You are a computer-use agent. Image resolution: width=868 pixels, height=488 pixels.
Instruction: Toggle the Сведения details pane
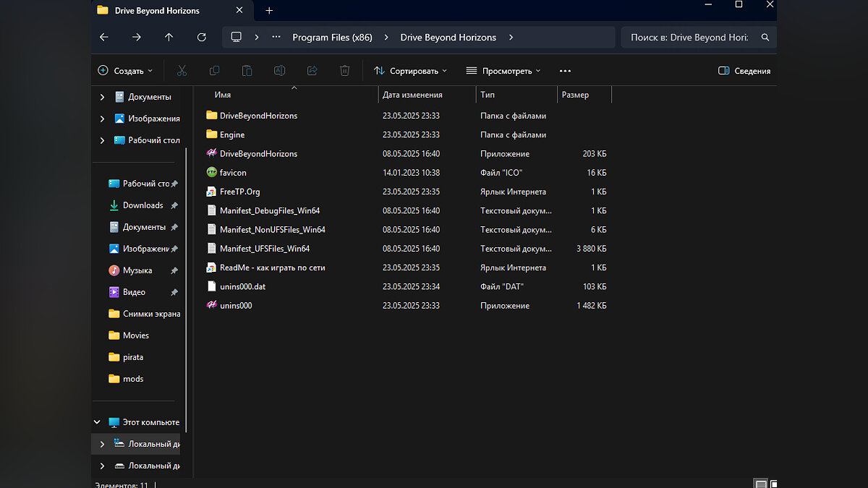(x=744, y=71)
